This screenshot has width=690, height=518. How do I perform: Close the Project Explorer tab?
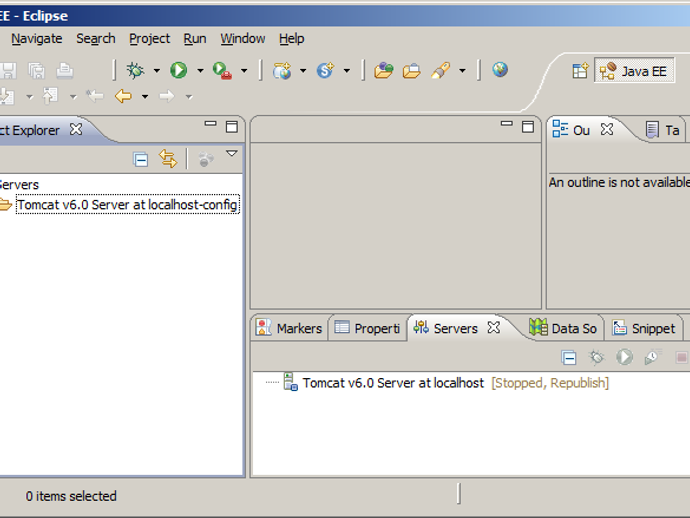76,129
